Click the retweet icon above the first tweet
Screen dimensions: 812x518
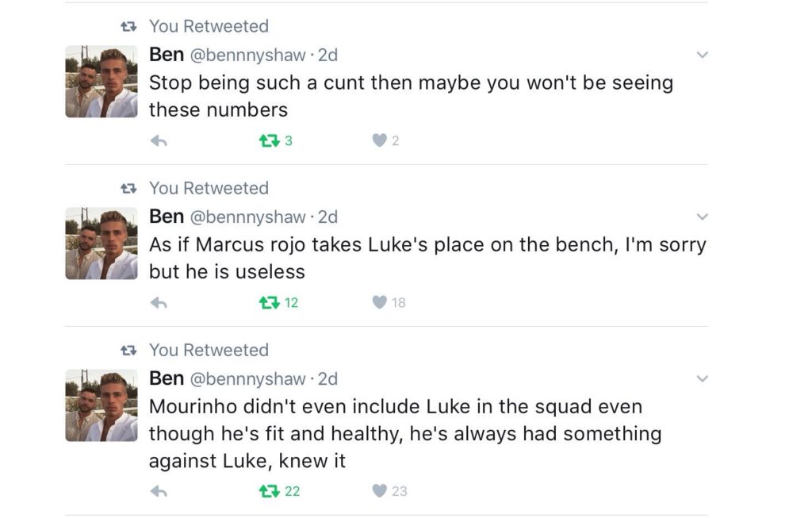tap(128, 26)
